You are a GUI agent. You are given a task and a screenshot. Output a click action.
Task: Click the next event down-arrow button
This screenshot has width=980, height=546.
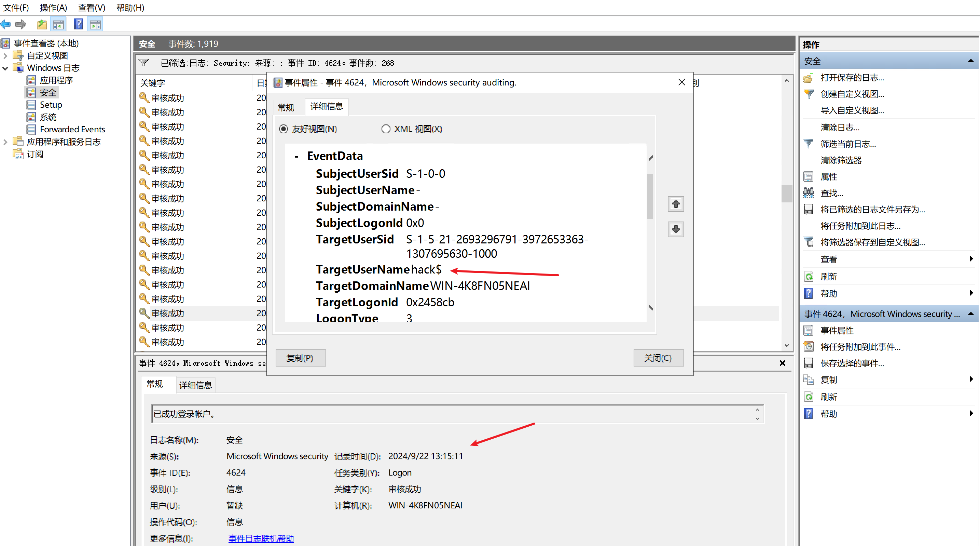pos(676,229)
